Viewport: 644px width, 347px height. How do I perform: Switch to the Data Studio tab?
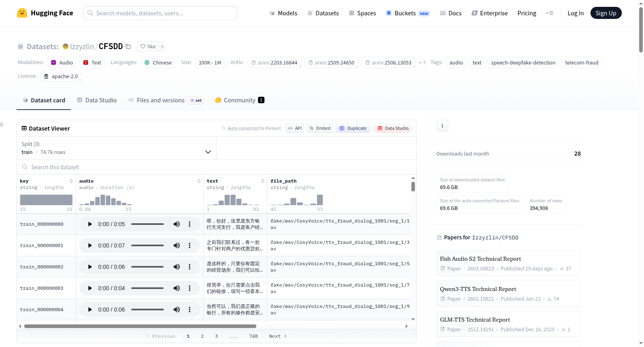click(x=97, y=100)
